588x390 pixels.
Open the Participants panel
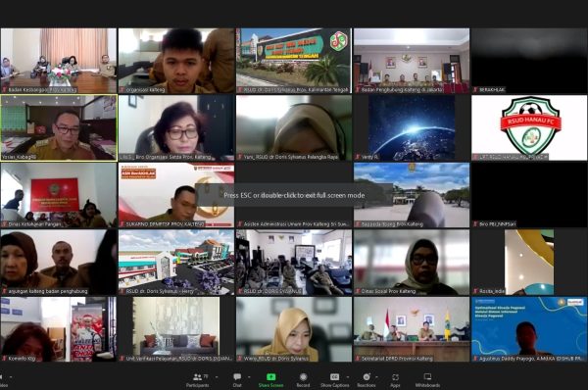[x=197, y=380]
